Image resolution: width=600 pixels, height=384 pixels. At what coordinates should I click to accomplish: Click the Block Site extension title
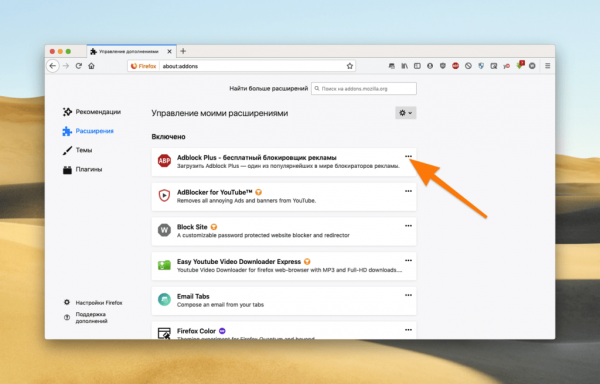pos(192,227)
